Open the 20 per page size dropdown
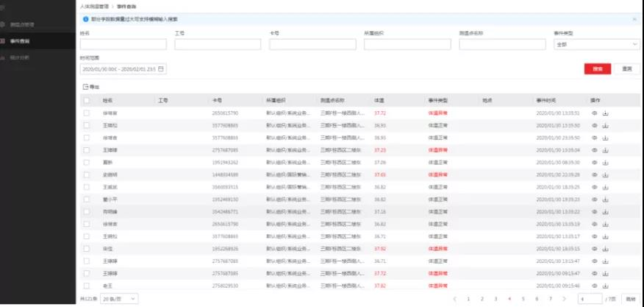Viewport: 644px width, 307px height. pos(118,299)
